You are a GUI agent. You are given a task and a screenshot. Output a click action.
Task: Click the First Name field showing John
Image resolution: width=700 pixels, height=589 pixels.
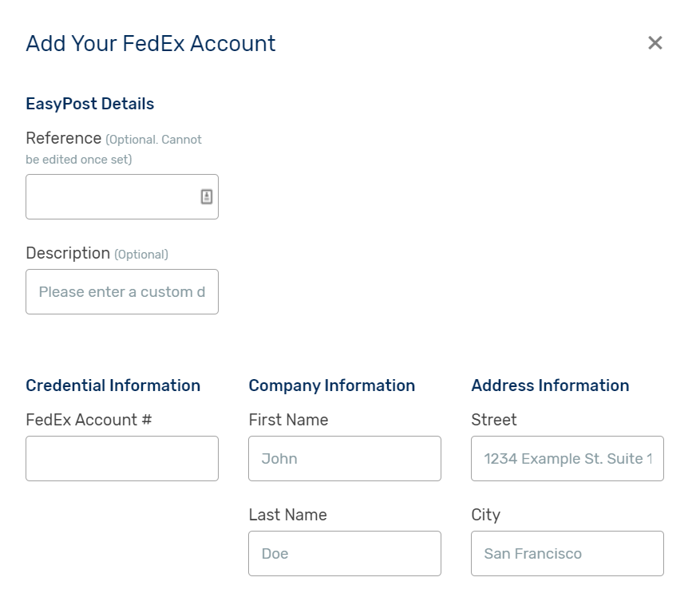click(345, 459)
